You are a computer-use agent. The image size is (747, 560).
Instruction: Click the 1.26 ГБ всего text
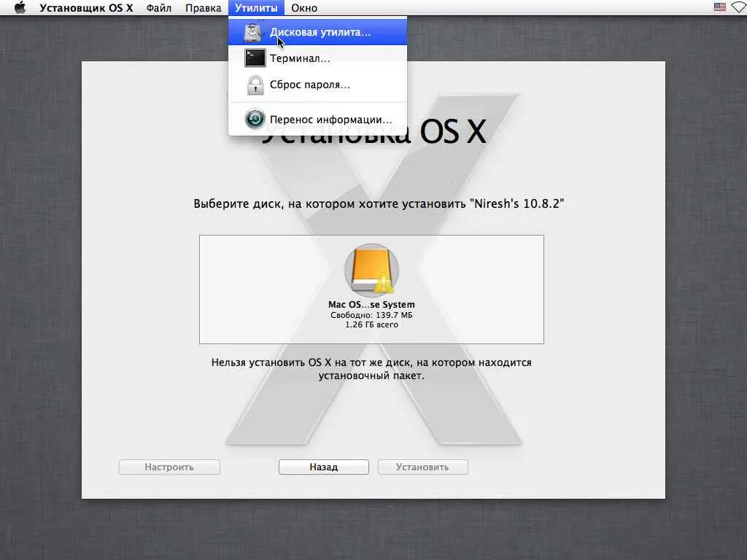(371, 324)
